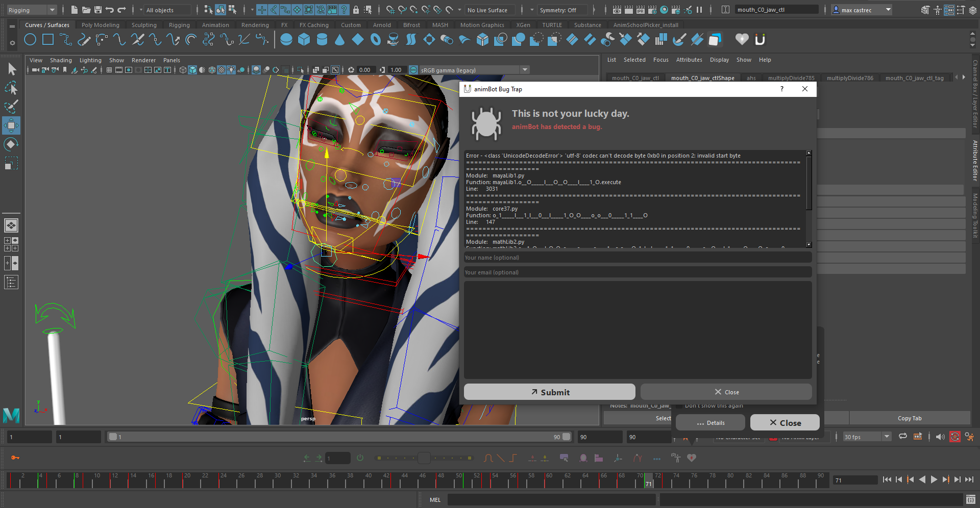This screenshot has width=980, height=508.
Task: Open the Animation shelf tab
Action: pyautogui.click(x=215, y=25)
